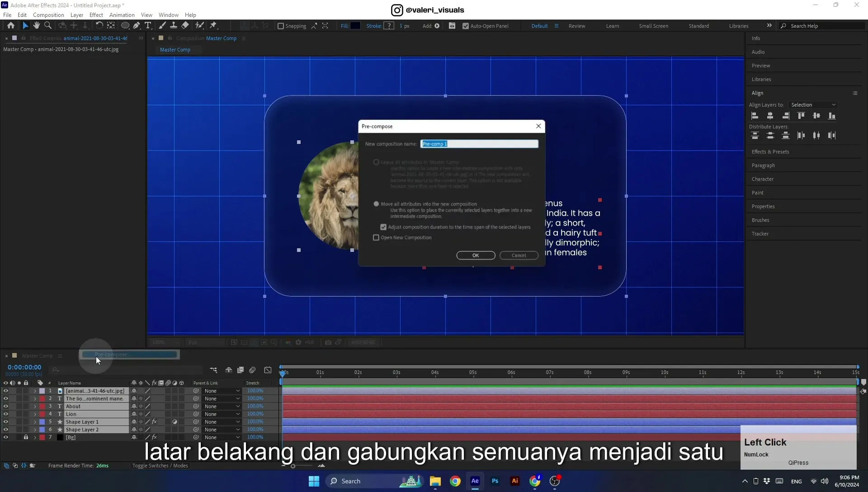Select the Pen tool
The image size is (868, 492).
coord(137,26)
